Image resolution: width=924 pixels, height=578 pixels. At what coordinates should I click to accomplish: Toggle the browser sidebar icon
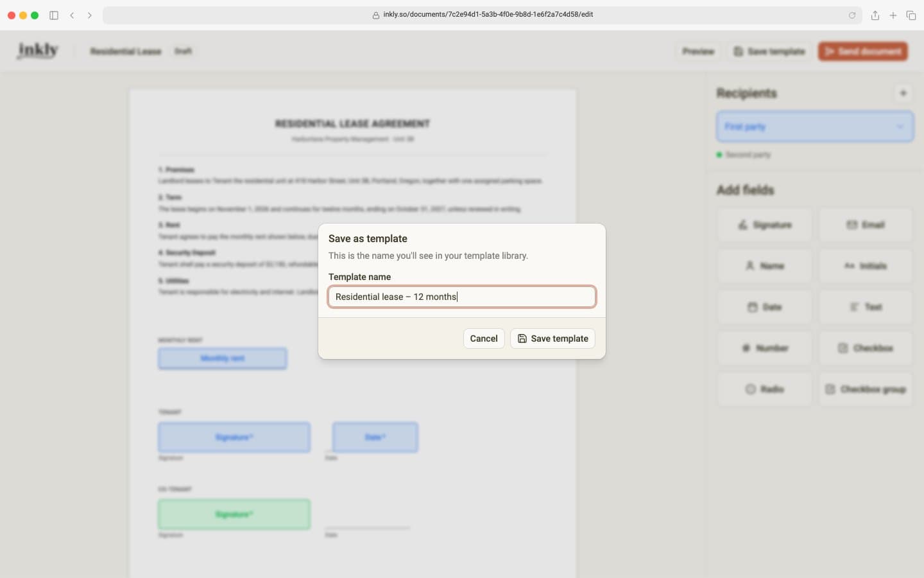pos(54,15)
